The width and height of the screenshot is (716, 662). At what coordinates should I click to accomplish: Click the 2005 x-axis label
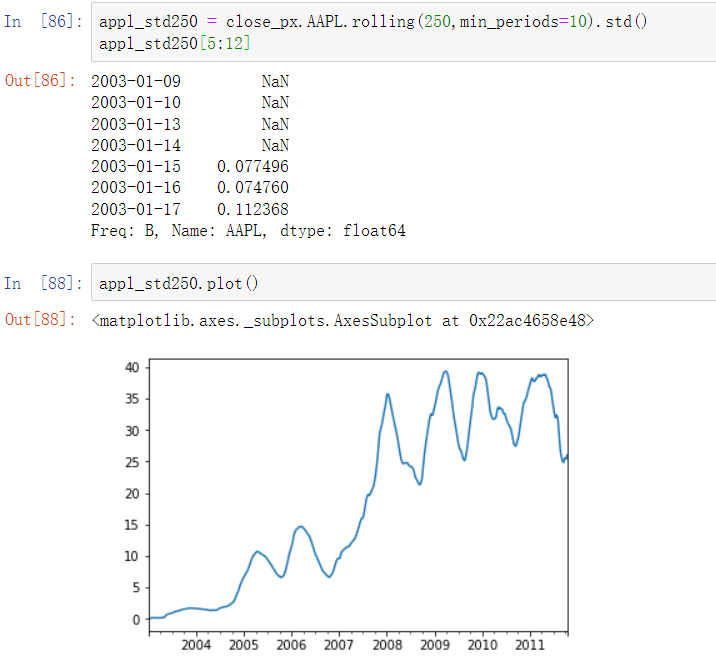point(244,645)
